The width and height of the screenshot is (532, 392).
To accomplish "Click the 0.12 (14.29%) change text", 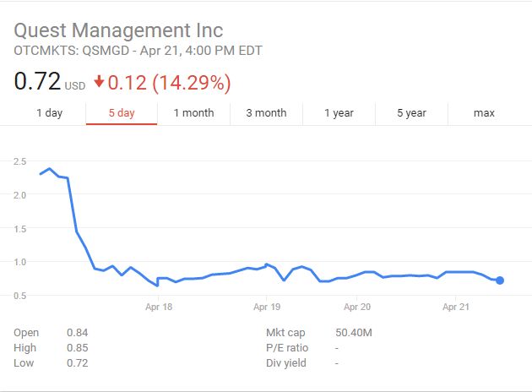I will (170, 83).
